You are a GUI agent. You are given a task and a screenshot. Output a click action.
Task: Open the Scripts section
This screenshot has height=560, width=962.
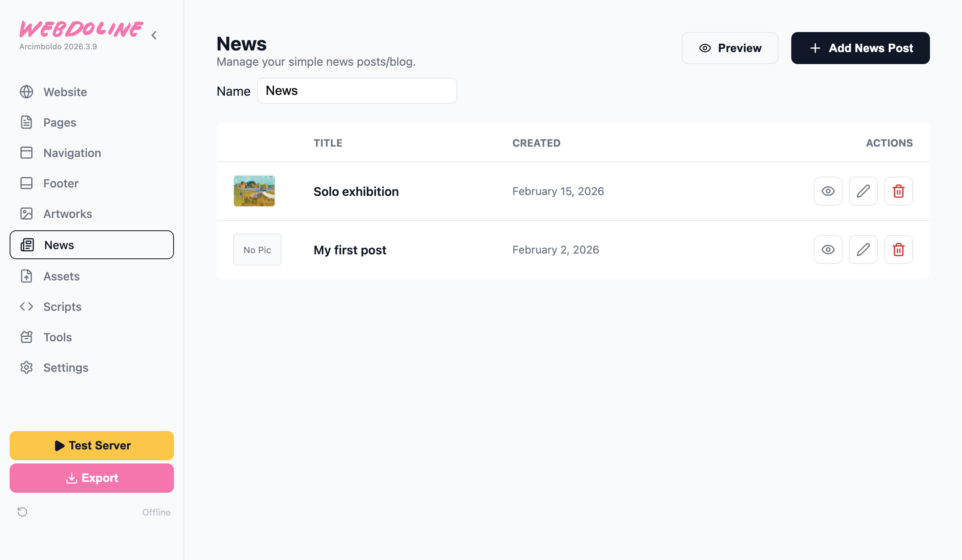tap(62, 306)
